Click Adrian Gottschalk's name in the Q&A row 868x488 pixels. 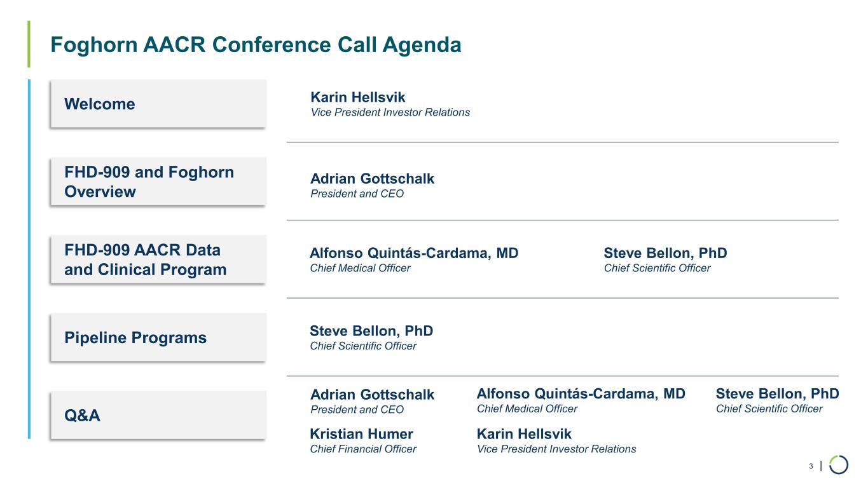[372, 395]
